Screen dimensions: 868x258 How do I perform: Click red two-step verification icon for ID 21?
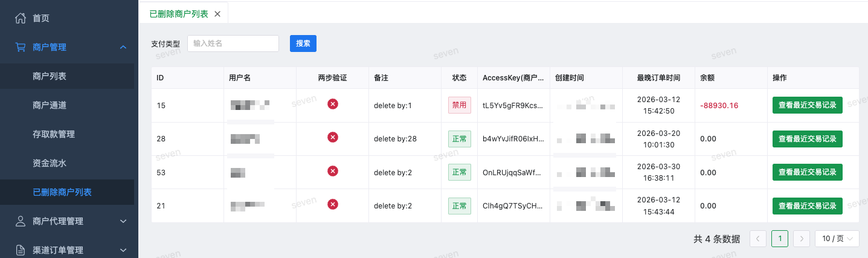pyautogui.click(x=332, y=205)
